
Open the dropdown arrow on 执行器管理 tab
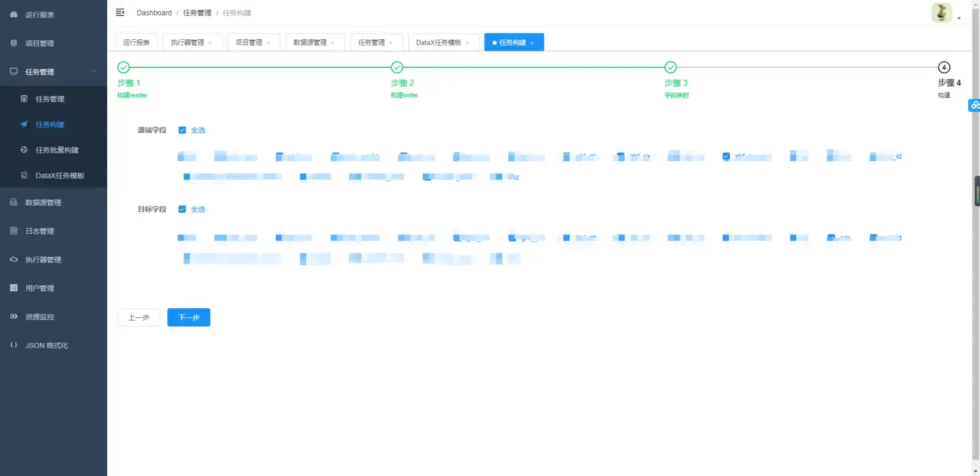(x=210, y=42)
